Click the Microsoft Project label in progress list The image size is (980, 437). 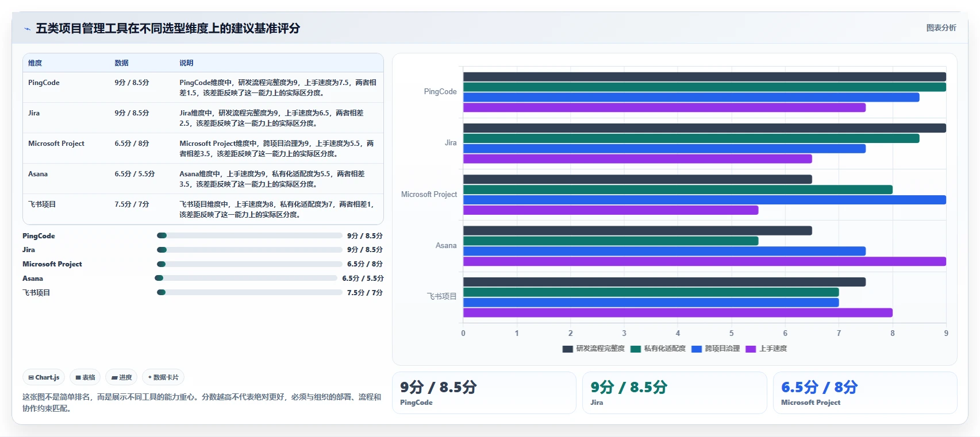(x=52, y=264)
